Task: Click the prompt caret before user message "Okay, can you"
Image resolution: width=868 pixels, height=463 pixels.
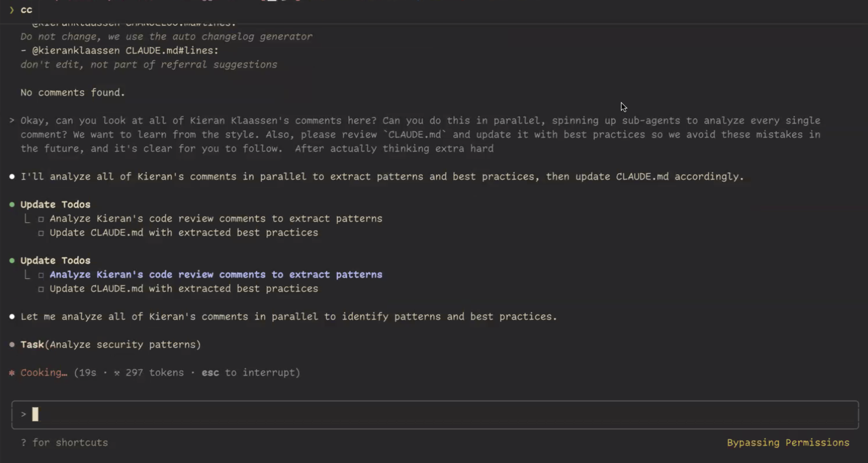Action: click(12, 120)
